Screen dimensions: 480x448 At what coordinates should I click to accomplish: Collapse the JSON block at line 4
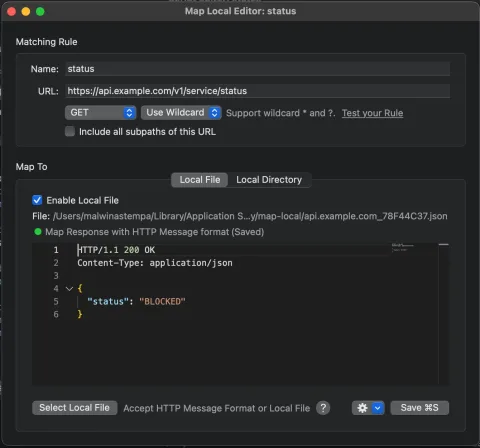69,289
